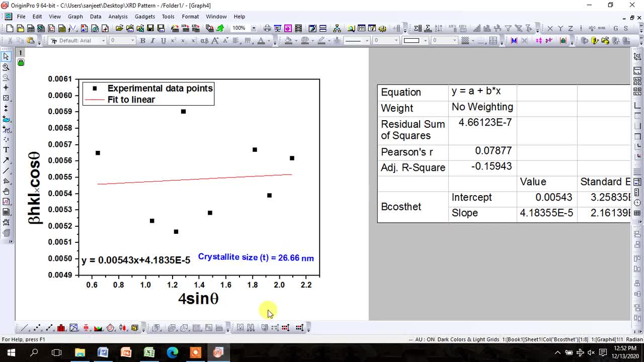Click the Increase Font Size icon

(215, 41)
